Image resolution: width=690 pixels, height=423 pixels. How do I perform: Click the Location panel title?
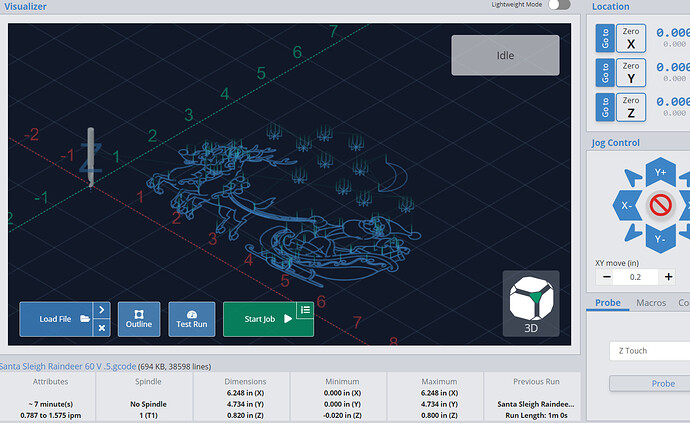click(x=610, y=7)
